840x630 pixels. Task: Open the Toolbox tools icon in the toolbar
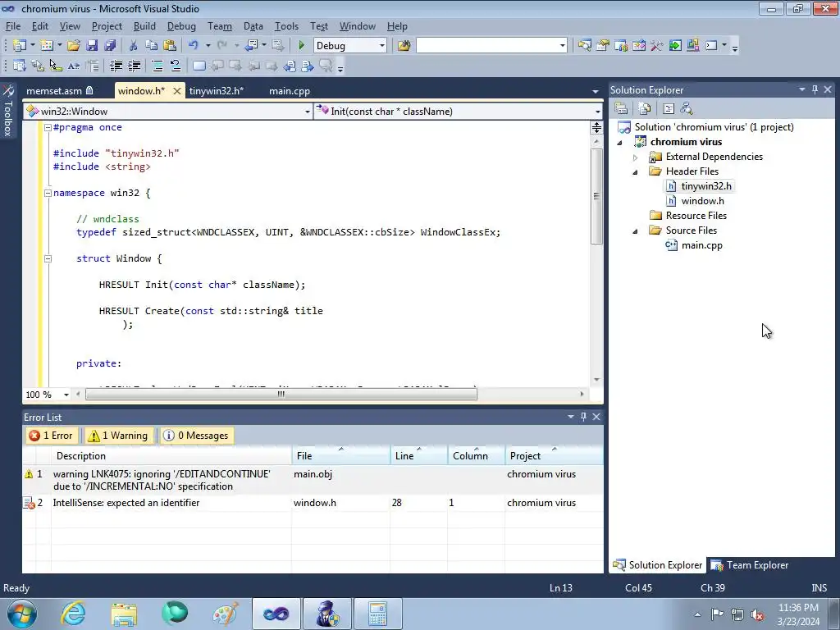point(657,46)
